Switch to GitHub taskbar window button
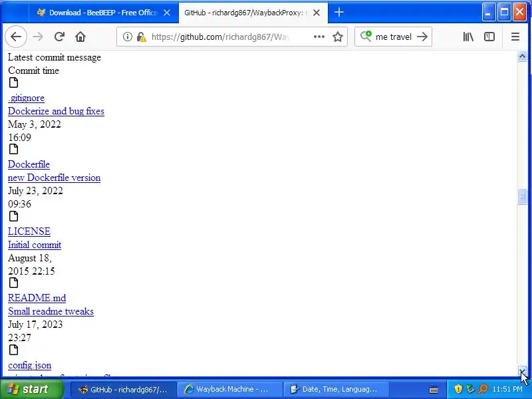The width and height of the screenshot is (532, 399). click(x=124, y=389)
